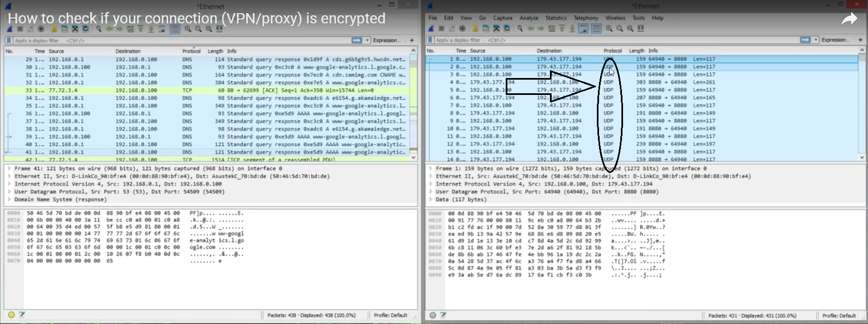Open the Capture menu

[502, 18]
